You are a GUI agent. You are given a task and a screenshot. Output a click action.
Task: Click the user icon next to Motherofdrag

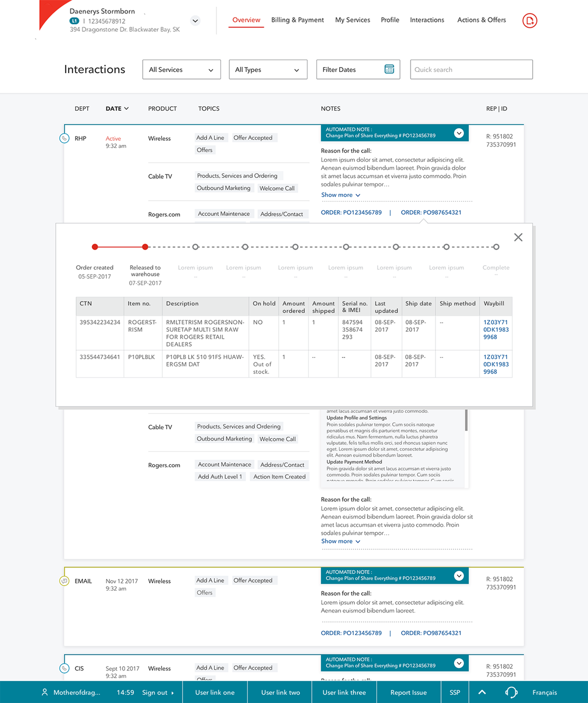[45, 692]
